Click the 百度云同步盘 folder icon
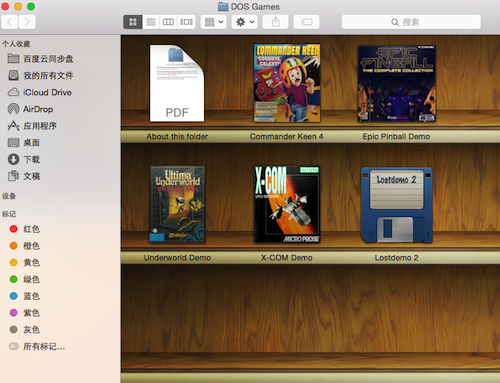This screenshot has width=500, height=383. [13, 59]
